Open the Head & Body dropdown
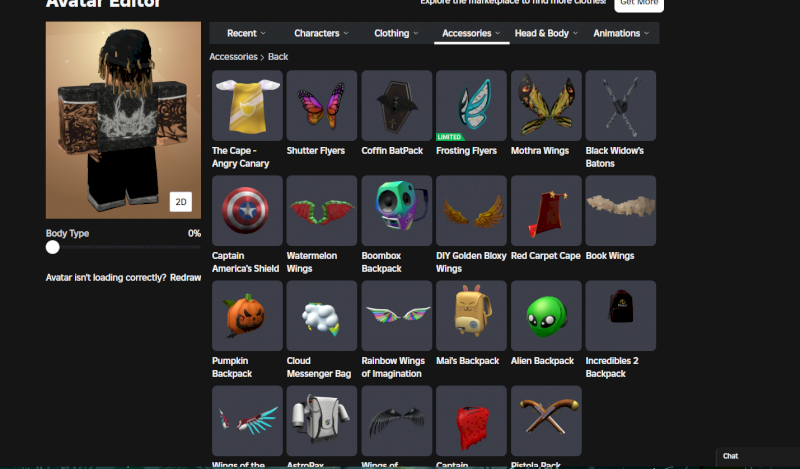The width and height of the screenshot is (800, 469). (x=546, y=33)
